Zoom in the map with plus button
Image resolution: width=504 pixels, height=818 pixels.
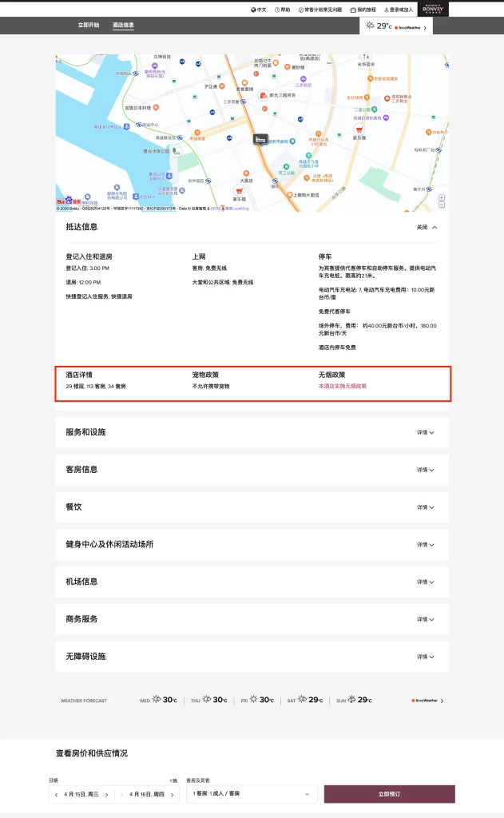coord(442,197)
